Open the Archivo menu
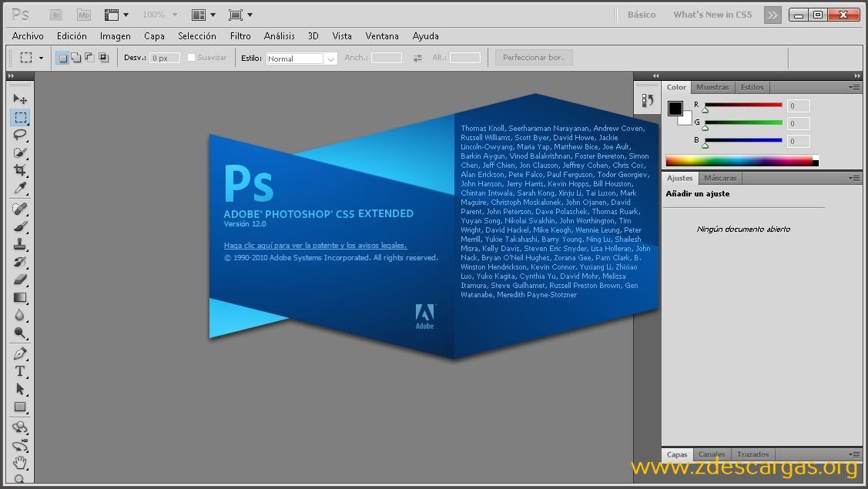 click(x=28, y=36)
